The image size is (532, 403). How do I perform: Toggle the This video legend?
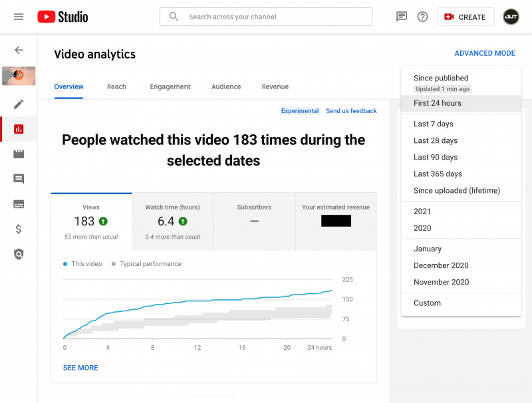coord(82,263)
